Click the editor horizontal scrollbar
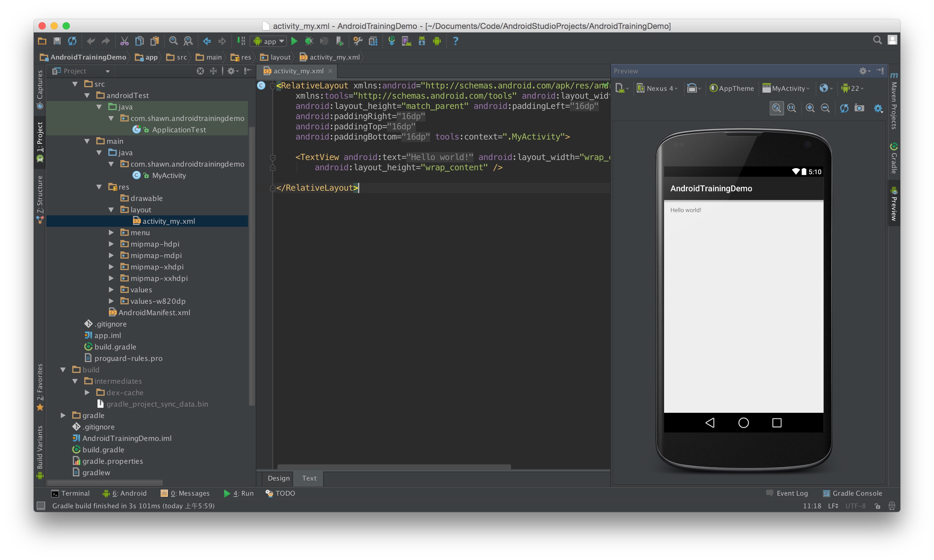This screenshot has width=934, height=560. (394, 467)
